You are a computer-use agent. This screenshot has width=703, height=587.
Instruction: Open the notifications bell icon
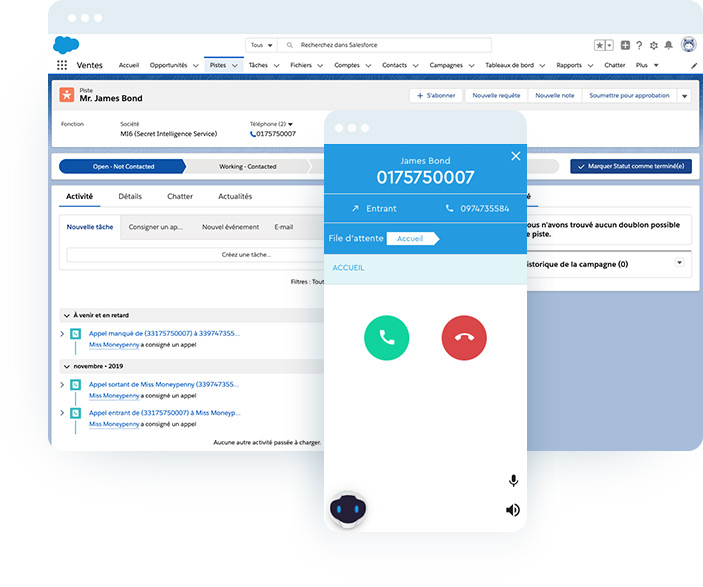[x=668, y=45]
